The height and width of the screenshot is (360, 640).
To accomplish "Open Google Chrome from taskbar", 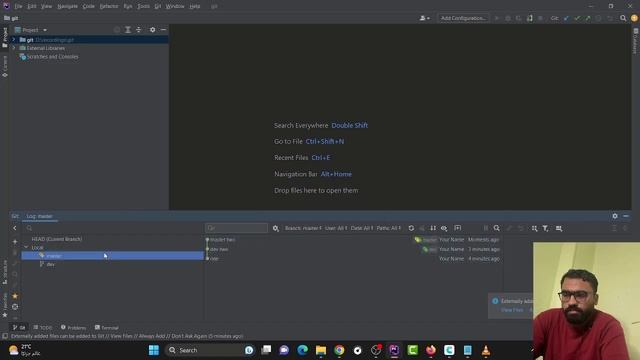I will click(x=339, y=350).
